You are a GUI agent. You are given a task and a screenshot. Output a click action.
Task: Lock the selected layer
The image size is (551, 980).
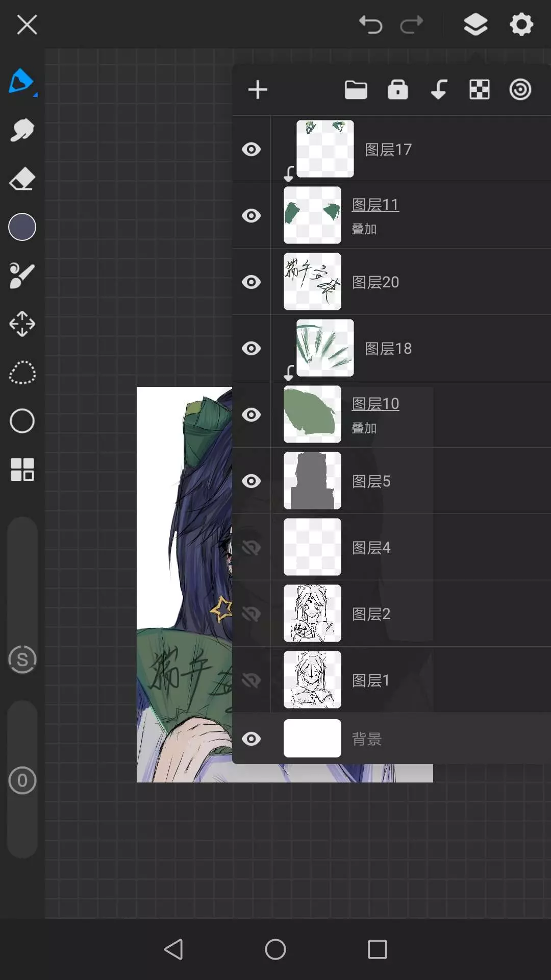[398, 89]
